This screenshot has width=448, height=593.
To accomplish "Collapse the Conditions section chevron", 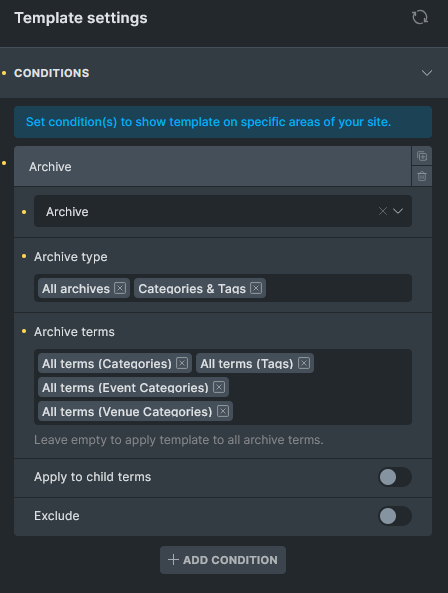I will [x=427, y=73].
